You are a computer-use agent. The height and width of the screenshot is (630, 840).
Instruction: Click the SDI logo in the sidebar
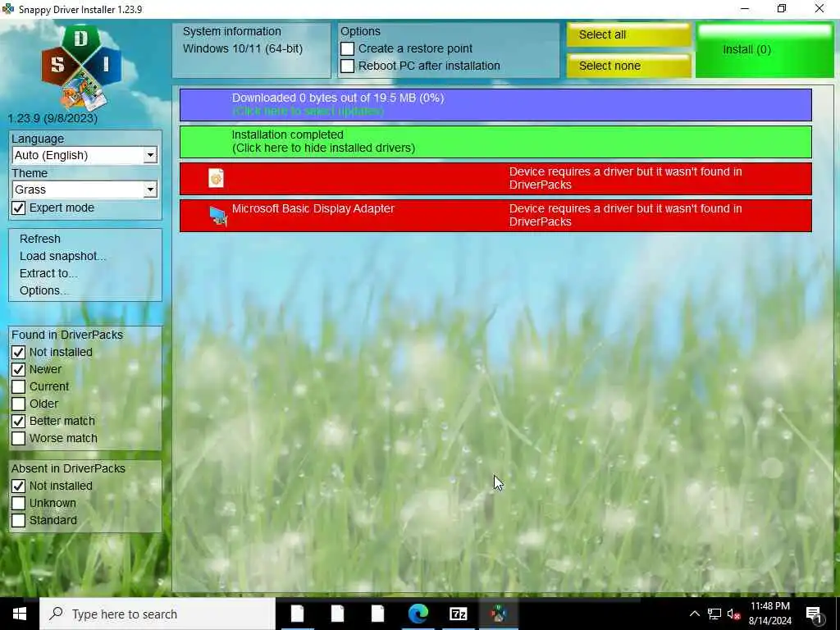[81, 67]
